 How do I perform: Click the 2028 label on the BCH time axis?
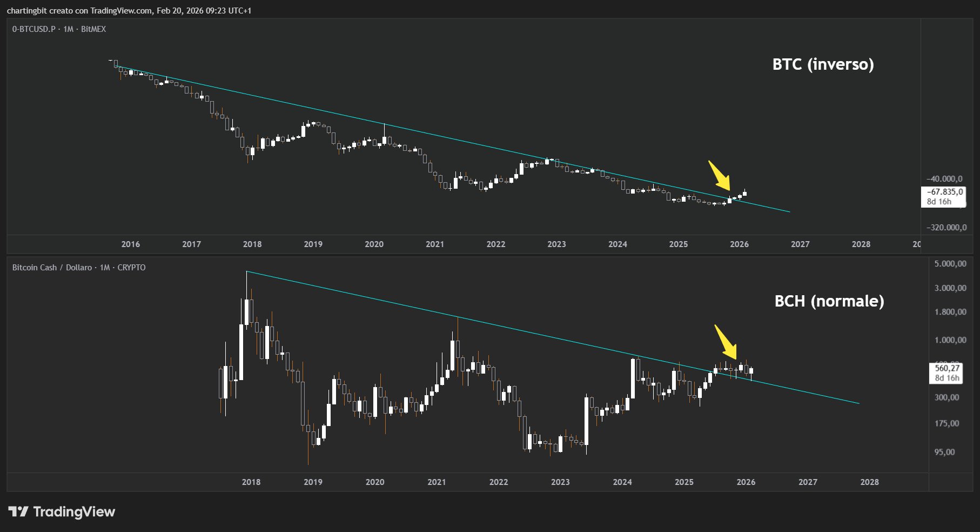tap(869, 482)
